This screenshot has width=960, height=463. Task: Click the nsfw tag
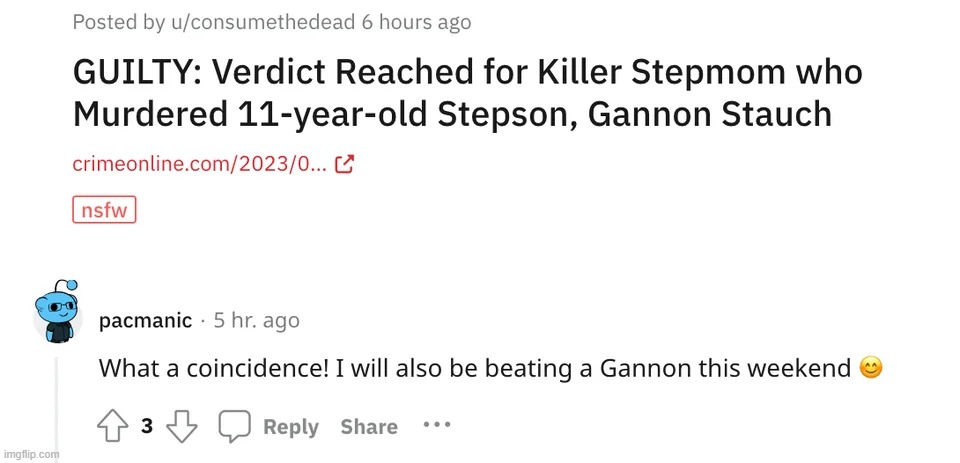pyautogui.click(x=104, y=210)
